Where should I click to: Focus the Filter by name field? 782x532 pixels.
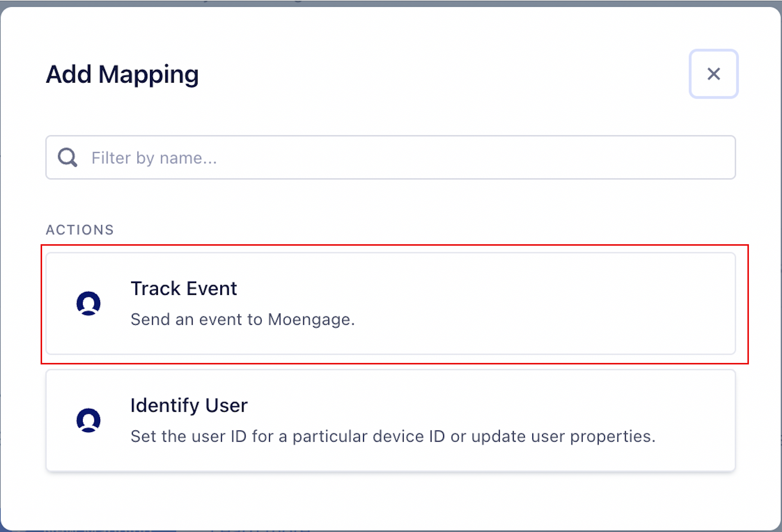click(391, 157)
